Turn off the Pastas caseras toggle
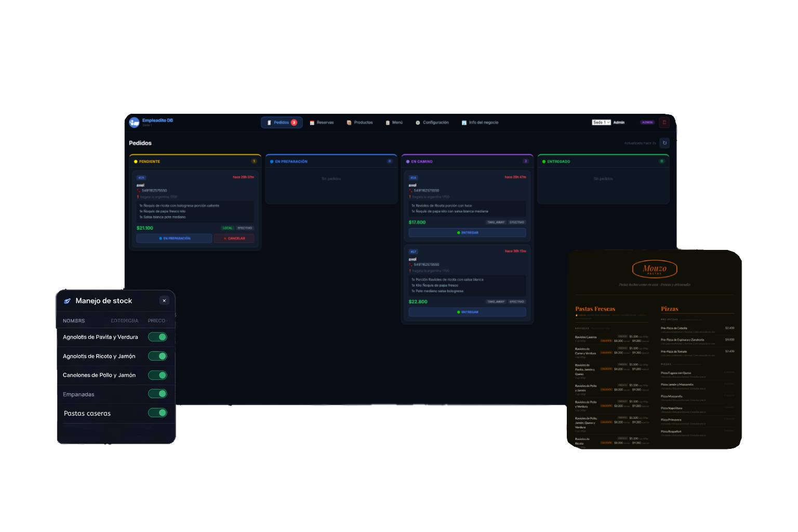The image size is (798, 532). [x=157, y=413]
